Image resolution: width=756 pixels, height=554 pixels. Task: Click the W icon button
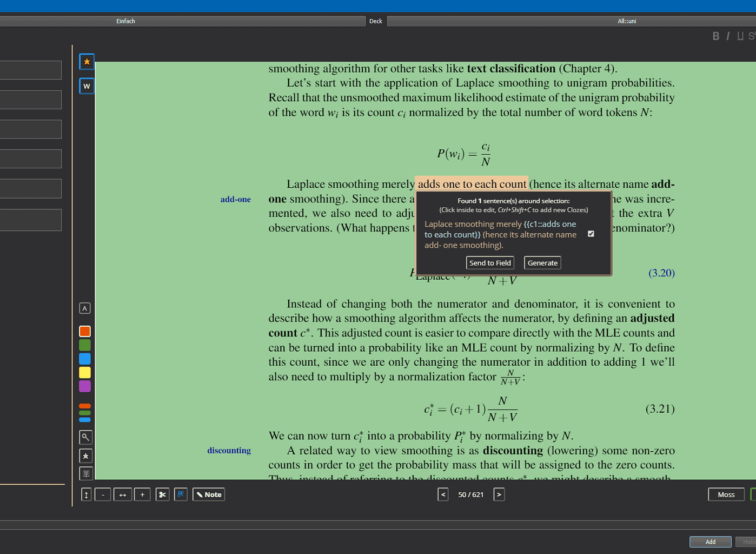(87, 86)
